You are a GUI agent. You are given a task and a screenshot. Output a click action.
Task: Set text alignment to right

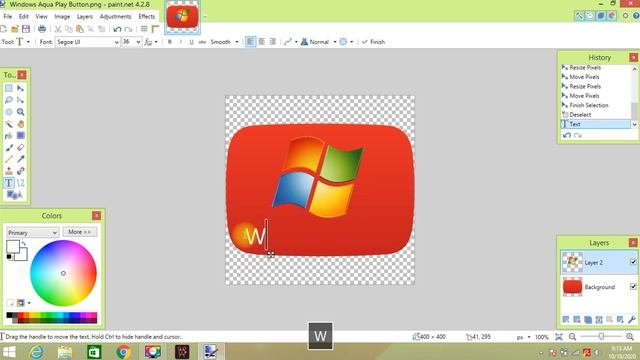click(273, 42)
